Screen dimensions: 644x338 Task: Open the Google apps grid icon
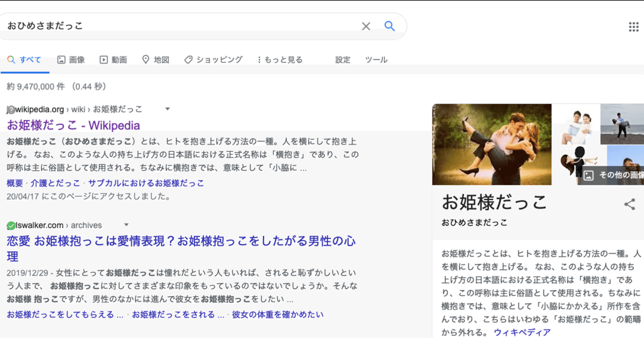click(x=633, y=27)
